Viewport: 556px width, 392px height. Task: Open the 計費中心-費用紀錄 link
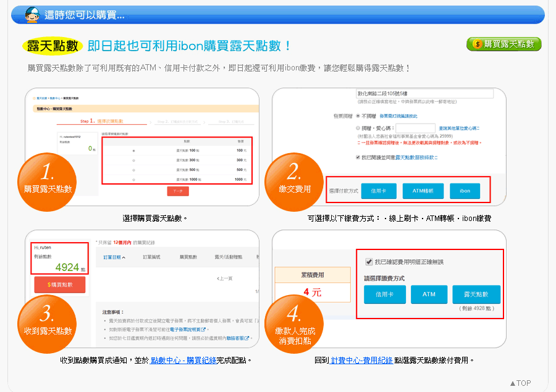(x=361, y=360)
